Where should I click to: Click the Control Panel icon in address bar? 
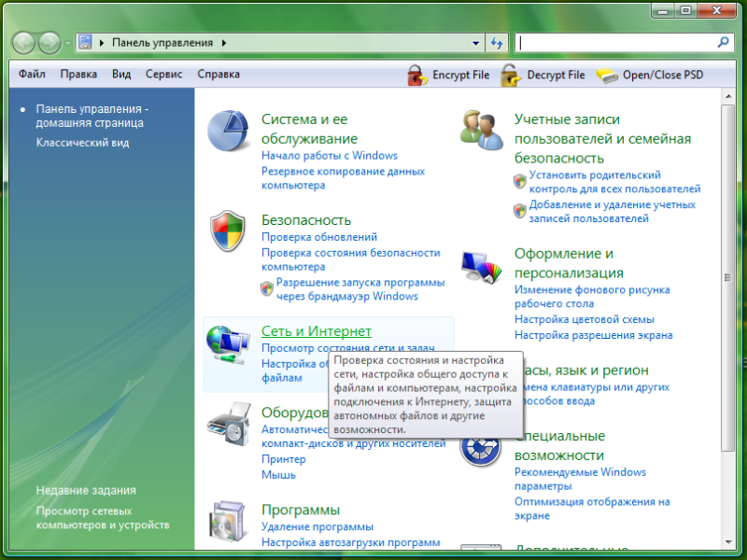85,42
